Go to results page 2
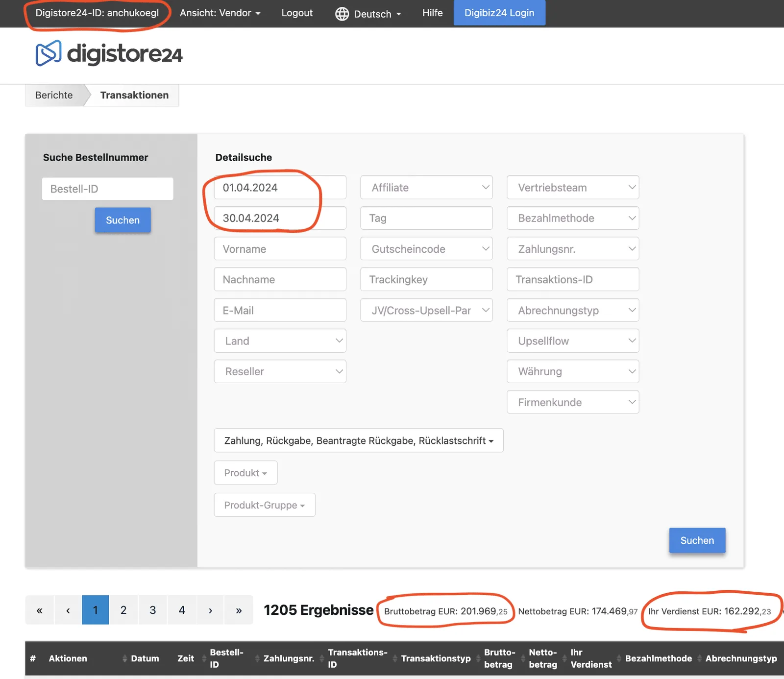Image resolution: width=784 pixels, height=679 pixels. point(123,610)
